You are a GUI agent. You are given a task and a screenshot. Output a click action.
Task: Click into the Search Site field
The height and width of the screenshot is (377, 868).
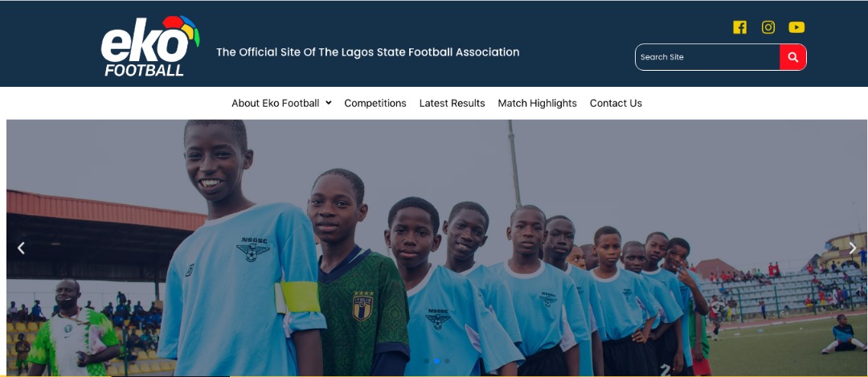click(707, 57)
